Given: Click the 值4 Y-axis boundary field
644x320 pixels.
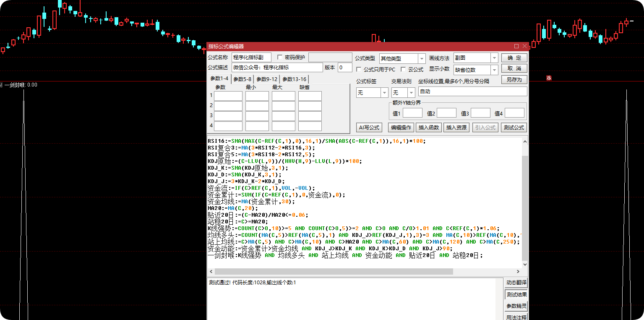Looking at the screenshot, I should [x=514, y=113].
